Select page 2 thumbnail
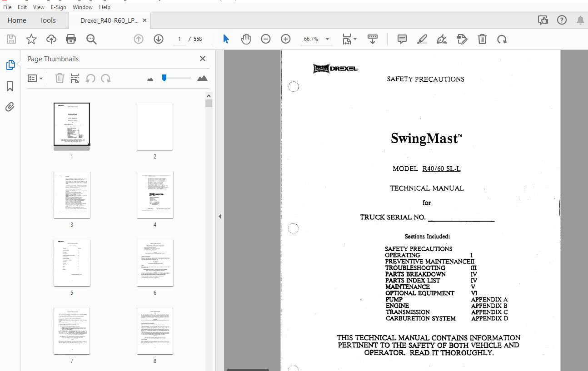The height and width of the screenshot is (371, 588). pyautogui.click(x=155, y=126)
